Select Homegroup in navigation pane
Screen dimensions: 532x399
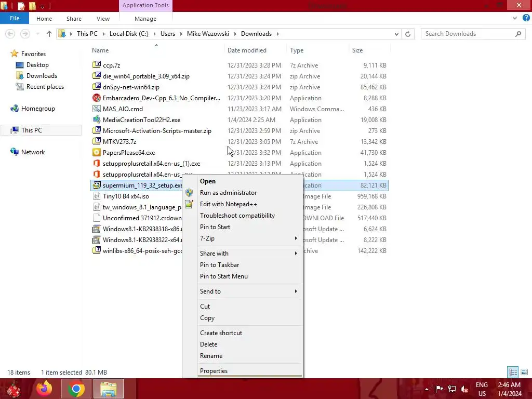[x=38, y=109]
